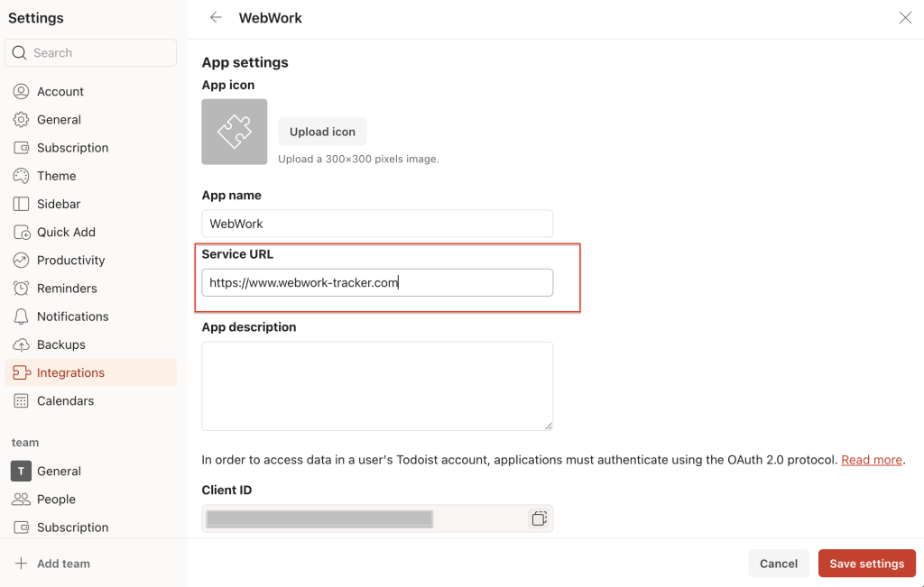The width and height of the screenshot is (924, 587).
Task: Click the General gear icon in the sidebar
Action: pyautogui.click(x=21, y=120)
